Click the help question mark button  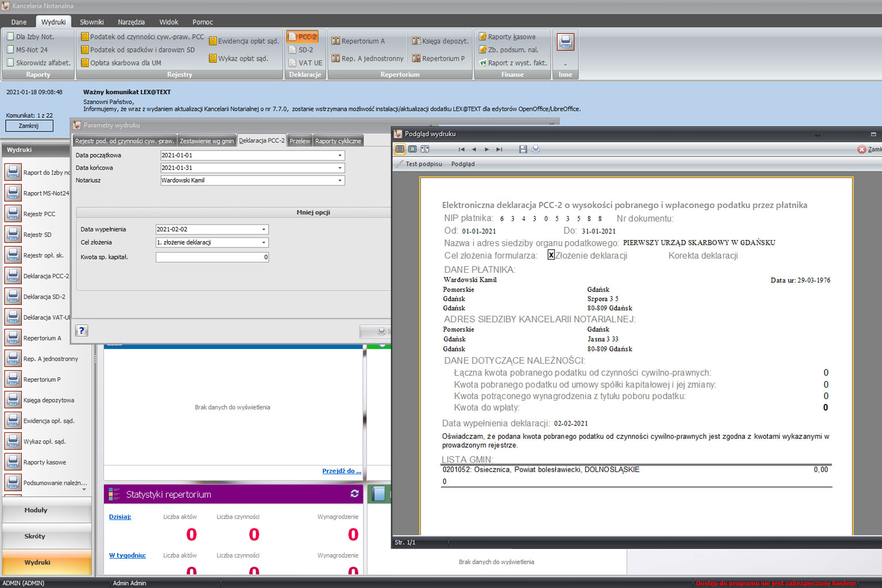82,331
